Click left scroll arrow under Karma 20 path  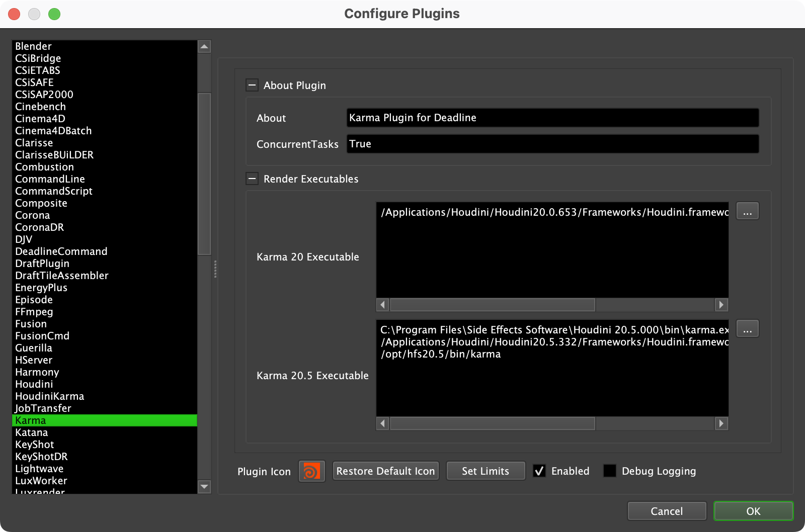coord(382,305)
